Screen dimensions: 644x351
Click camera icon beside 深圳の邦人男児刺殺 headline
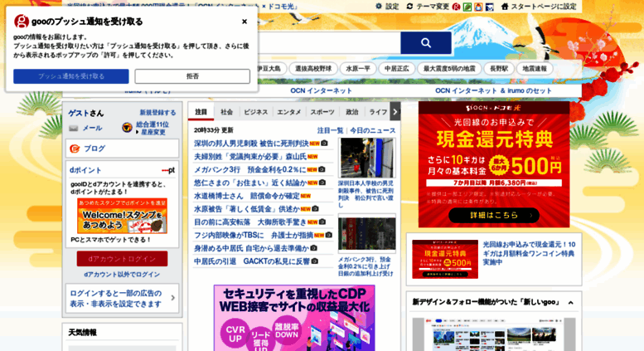pos(324,143)
